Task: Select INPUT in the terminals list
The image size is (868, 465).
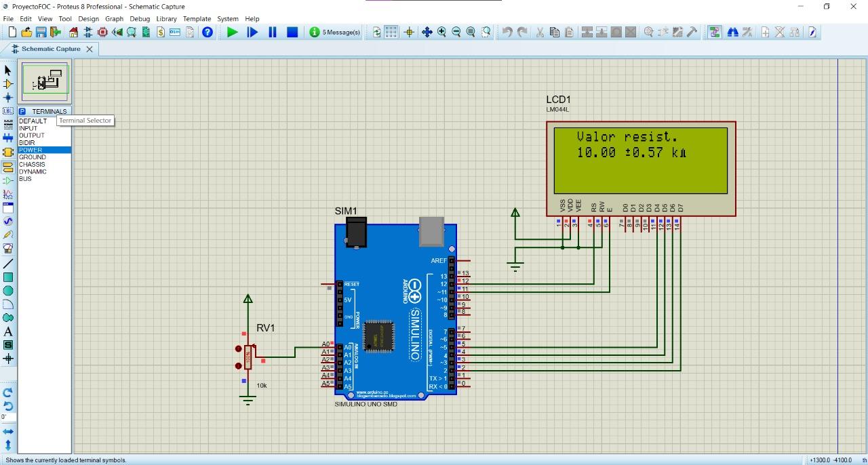Action: pos(45,128)
